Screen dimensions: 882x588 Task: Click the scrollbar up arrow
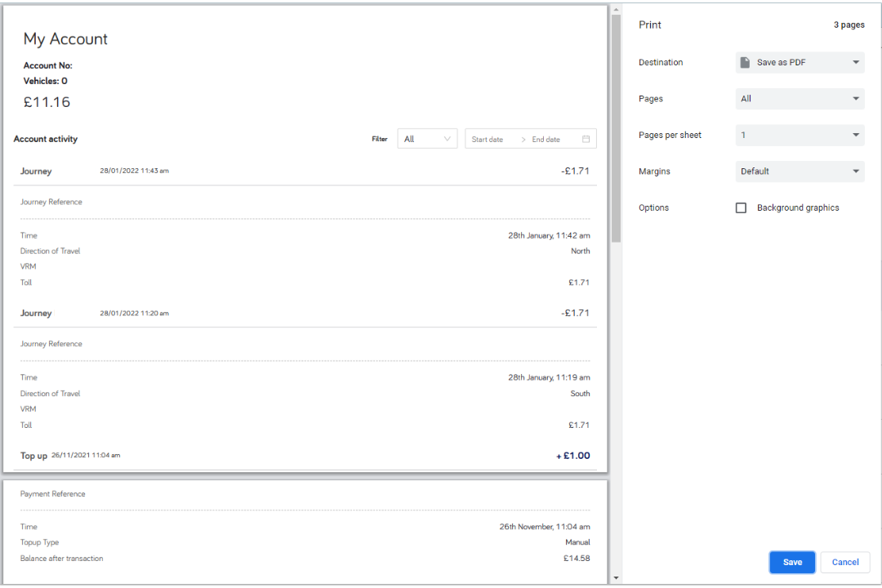tap(617, 8)
